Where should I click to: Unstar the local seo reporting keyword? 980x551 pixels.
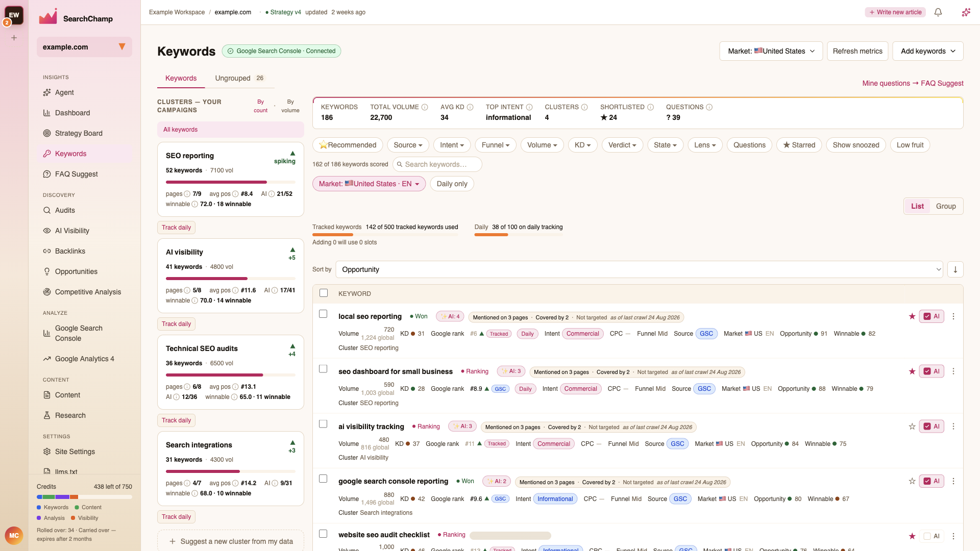click(912, 316)
